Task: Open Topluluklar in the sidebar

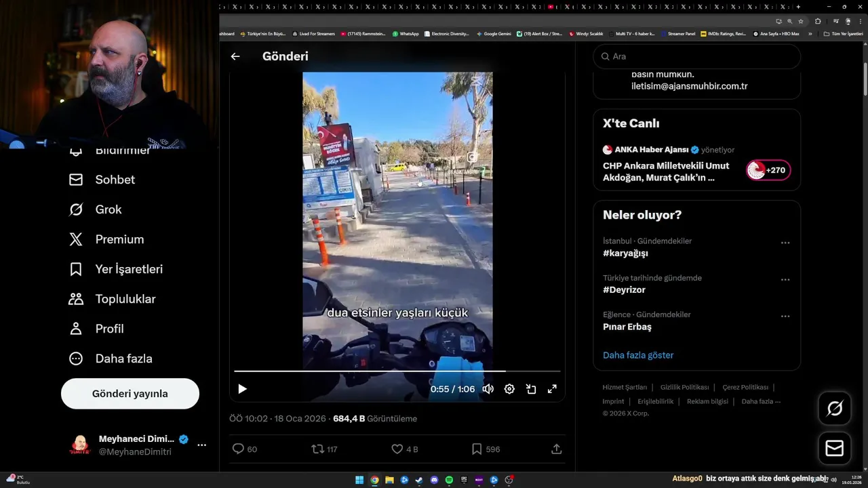Action: [x=112, y=299]
